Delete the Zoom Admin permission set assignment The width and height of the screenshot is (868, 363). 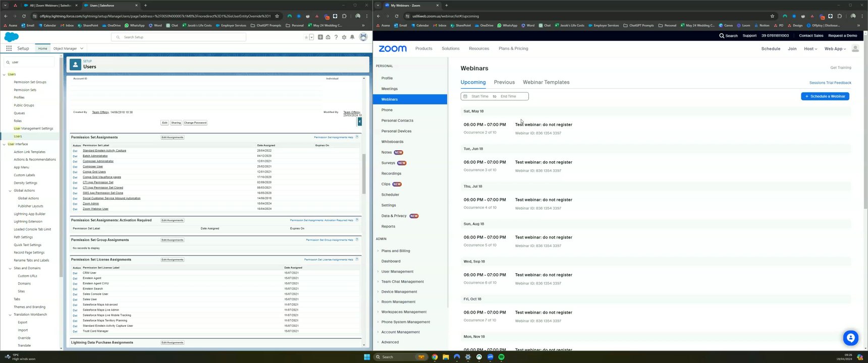[75, 204]
